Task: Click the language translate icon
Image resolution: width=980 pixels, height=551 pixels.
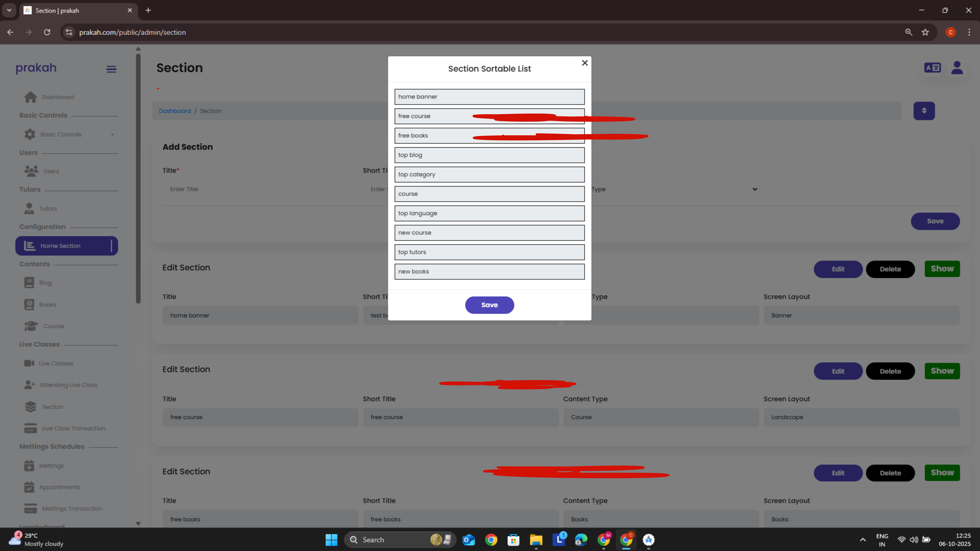Action: point(932,68)
